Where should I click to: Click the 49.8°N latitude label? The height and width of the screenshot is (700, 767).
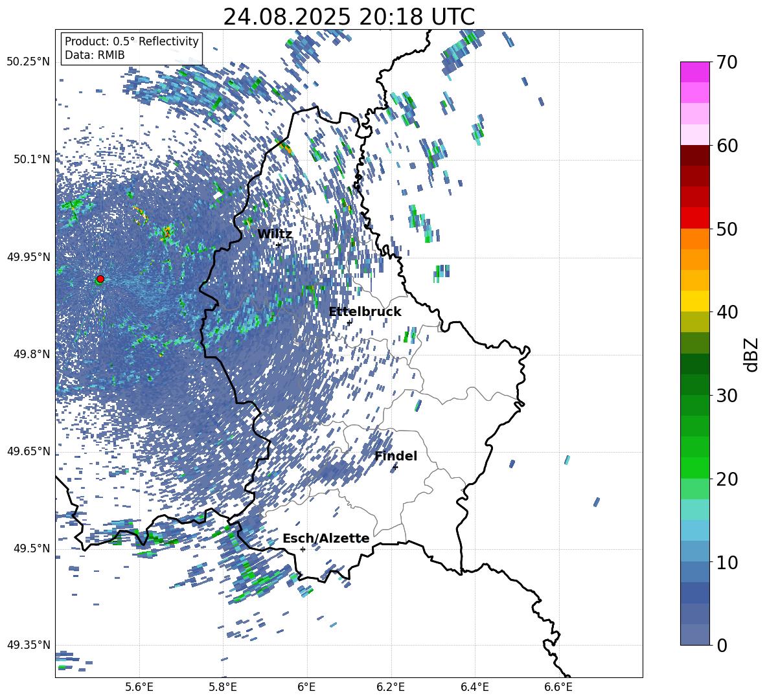click(x=31, y=354)
